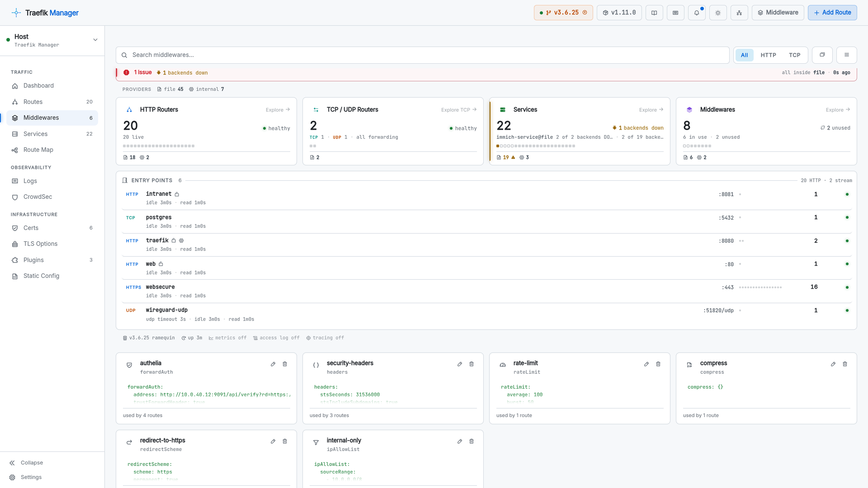Screen dimensions: 868x488
Task: Edit the rate-limit middleware
Action: point(646,364)
